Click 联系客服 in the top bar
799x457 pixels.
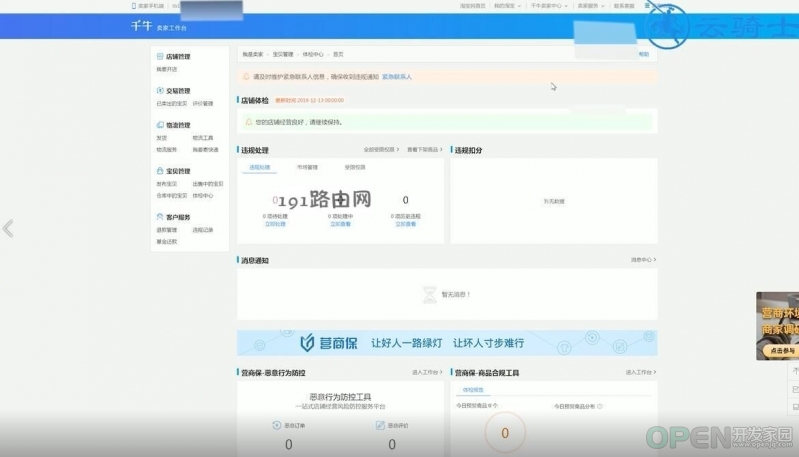pos(624,6)
